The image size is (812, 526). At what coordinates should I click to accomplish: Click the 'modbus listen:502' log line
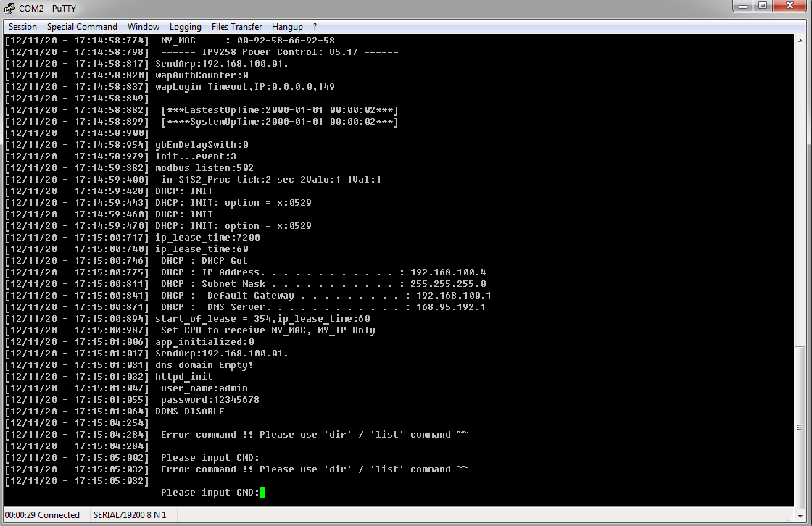pyautogui.click(x=204, y=168)
